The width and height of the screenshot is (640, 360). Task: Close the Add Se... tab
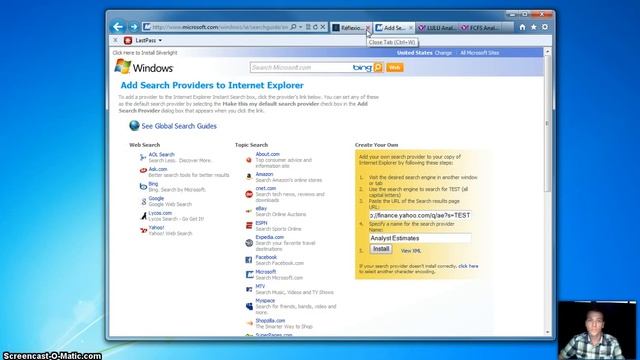411,28
